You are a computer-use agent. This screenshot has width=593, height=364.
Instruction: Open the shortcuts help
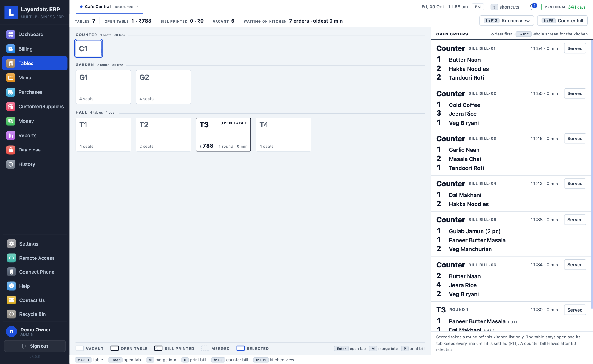click(505, 7)
